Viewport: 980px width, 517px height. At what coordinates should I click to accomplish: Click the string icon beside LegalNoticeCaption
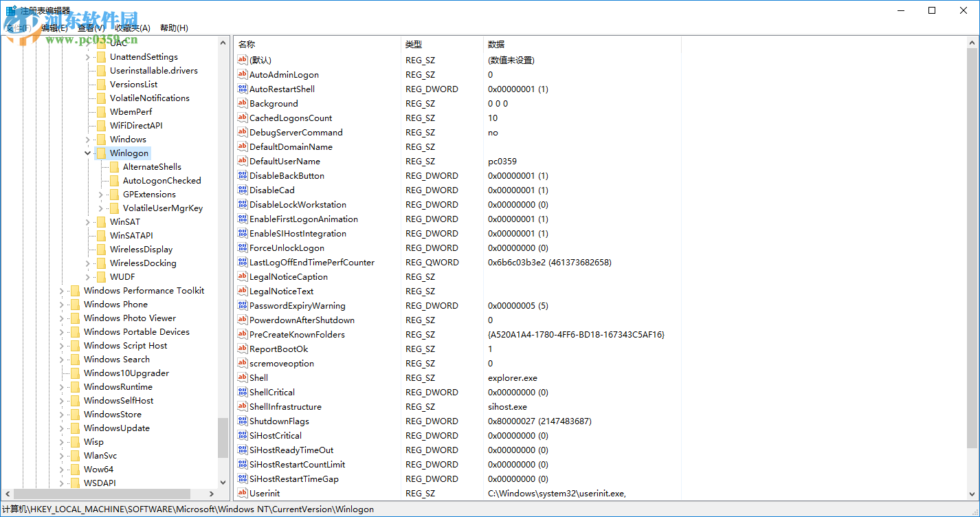click(x=243, y=276)
